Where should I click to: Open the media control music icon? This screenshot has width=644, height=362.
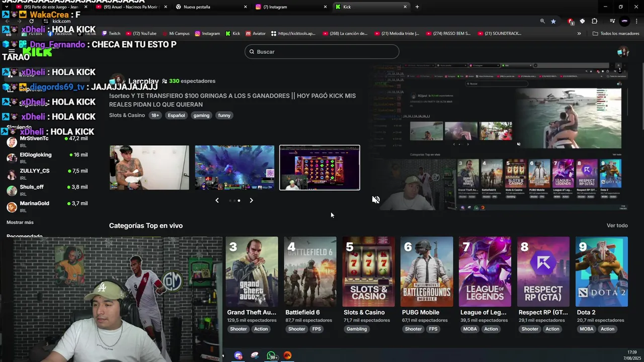pyautogui.click(x=612, y=21)
